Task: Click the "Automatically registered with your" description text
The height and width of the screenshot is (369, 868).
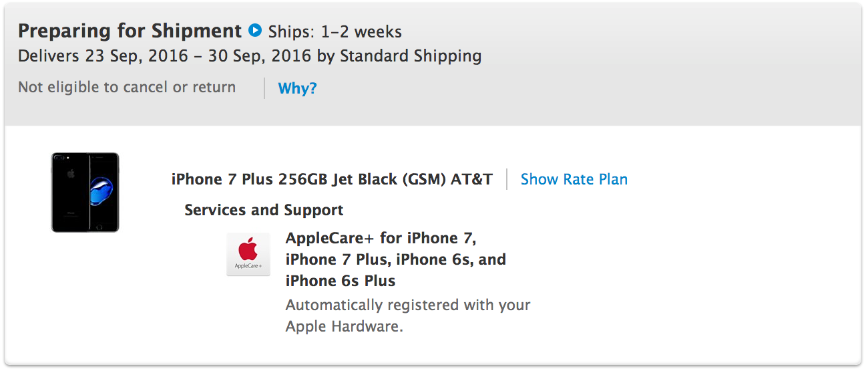Action: [x=408, y=305]
